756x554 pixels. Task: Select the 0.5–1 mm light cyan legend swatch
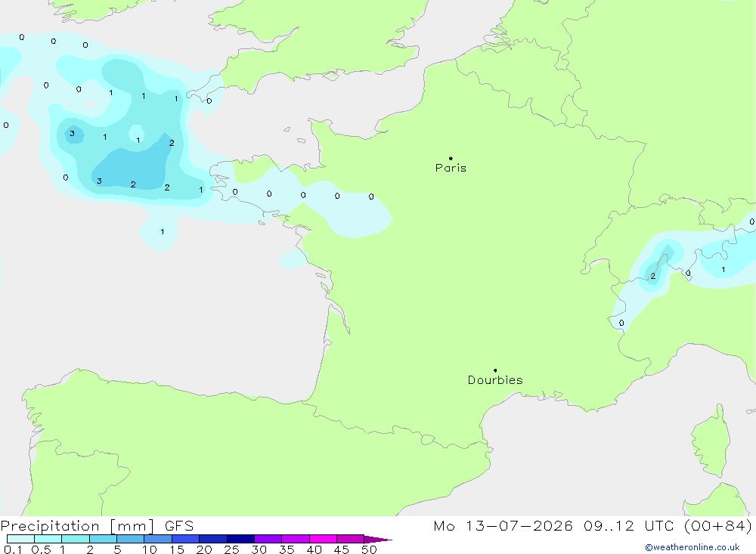(48, 539)
